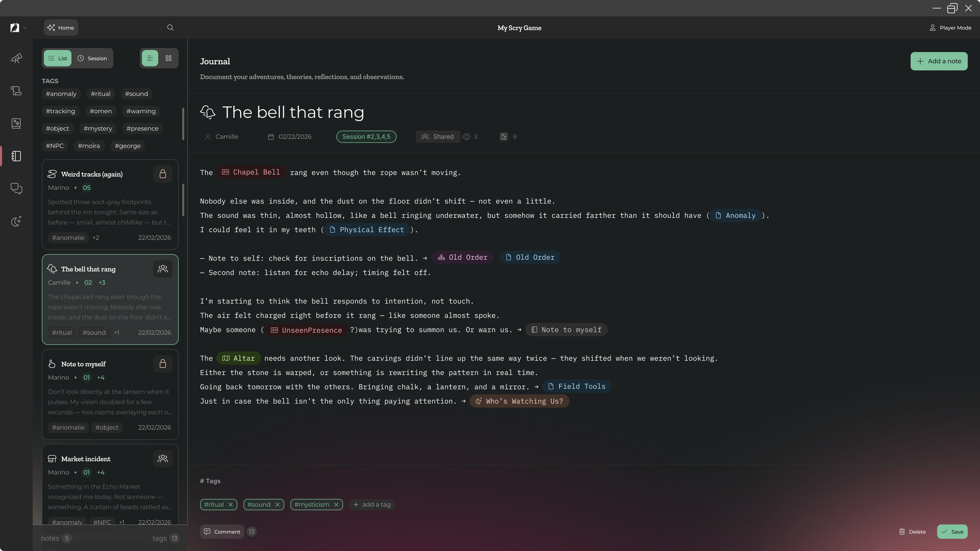Click the scroll icon in left sidebar
This screenshot has height=551, width=980.
pos(16,91)
